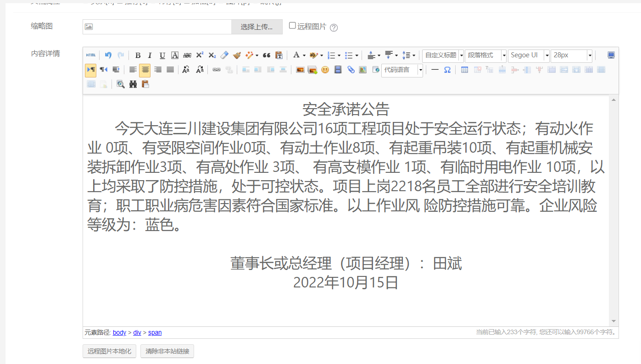Open the 段落格式 dropdown
This screenshot has width=641, height=364.
pos(485,55)
